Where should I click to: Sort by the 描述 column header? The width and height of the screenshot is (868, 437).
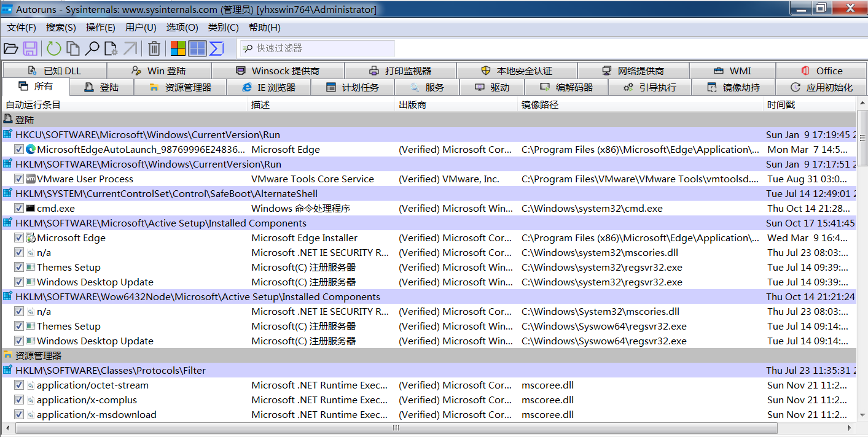[x=322, y=105]
